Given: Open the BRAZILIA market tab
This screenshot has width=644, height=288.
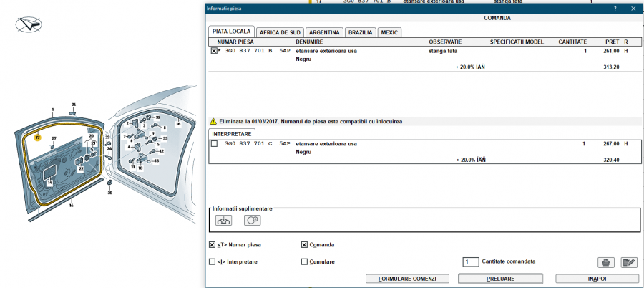Looking at the screenshot, I should pyautogui.click(x=359, y=32).
